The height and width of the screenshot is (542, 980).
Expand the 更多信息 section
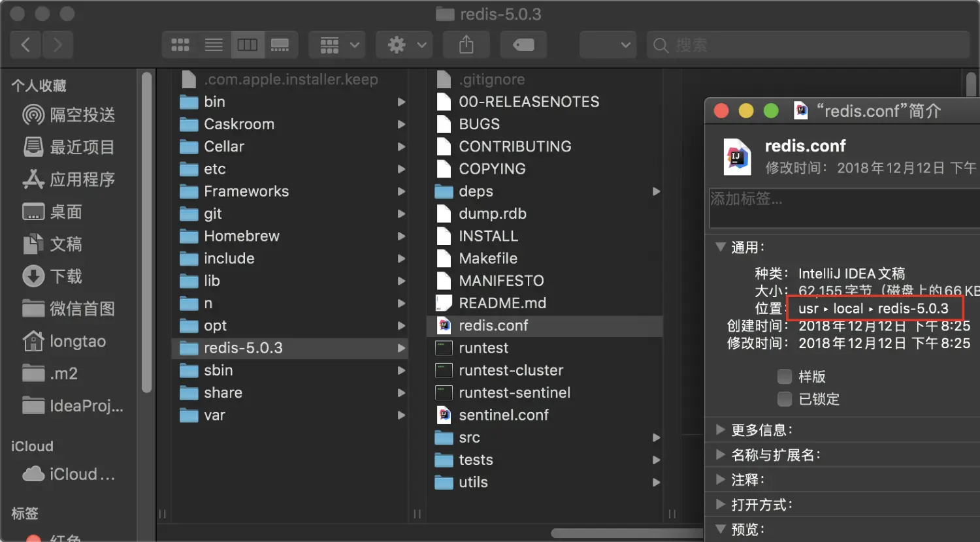click(x=721, y=430)
